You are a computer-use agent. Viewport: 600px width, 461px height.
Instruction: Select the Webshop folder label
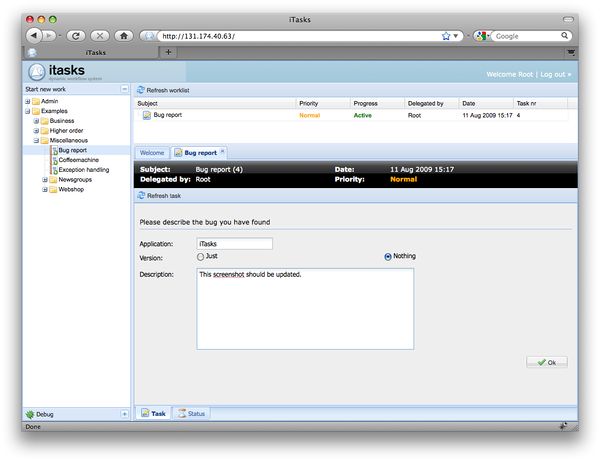(71, 189)
